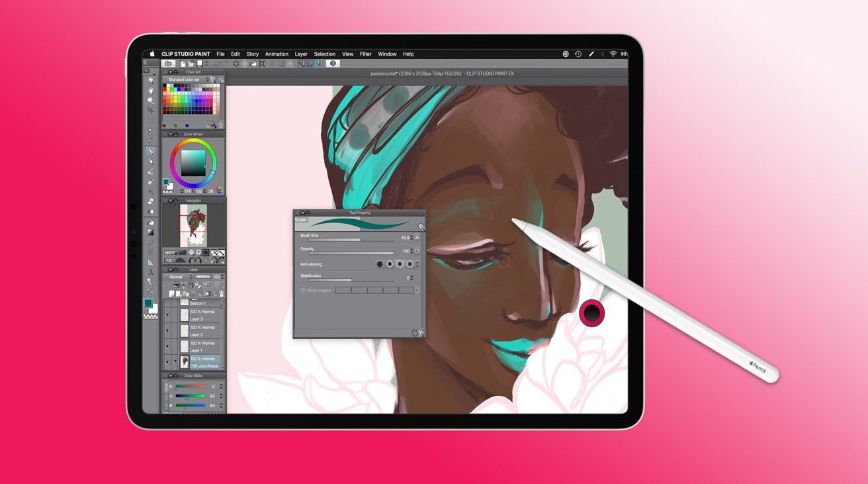
Task: Open the Standard color set dropdown
Action: [188, 79]
